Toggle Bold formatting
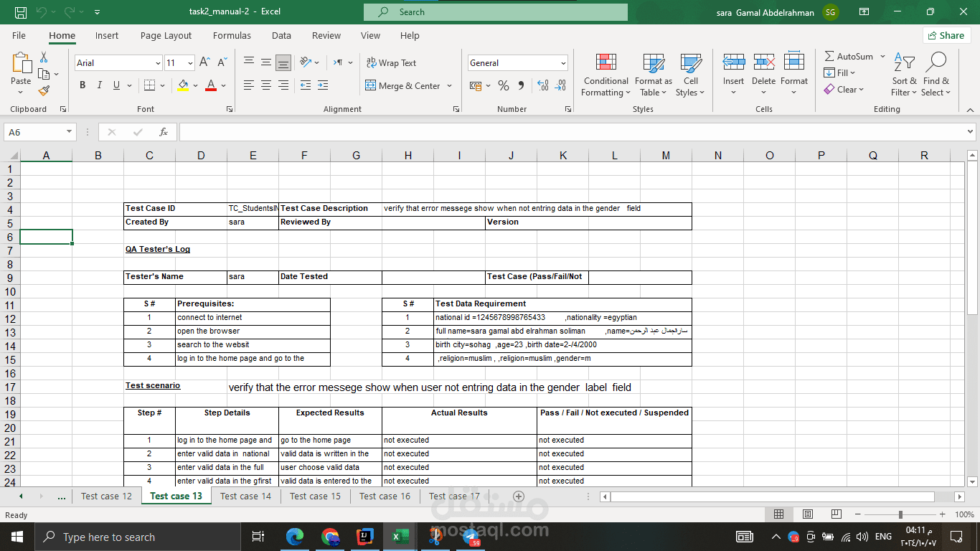The width and height of the screenshot is (980, 551). pos(83,85)
